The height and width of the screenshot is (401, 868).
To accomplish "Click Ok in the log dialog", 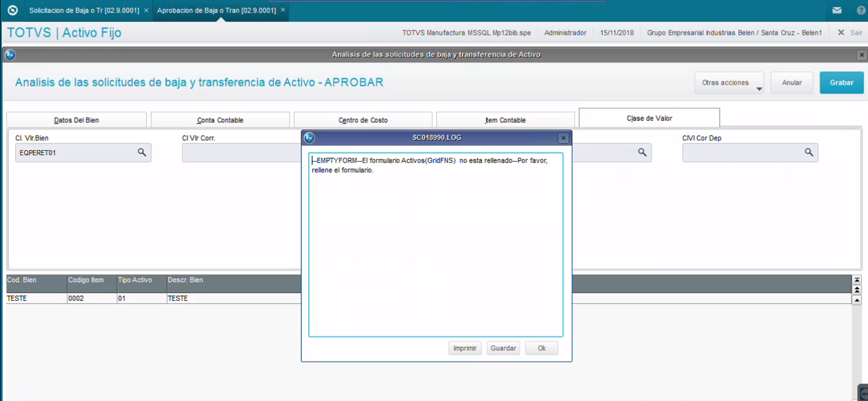I will (x=542, y=348).
